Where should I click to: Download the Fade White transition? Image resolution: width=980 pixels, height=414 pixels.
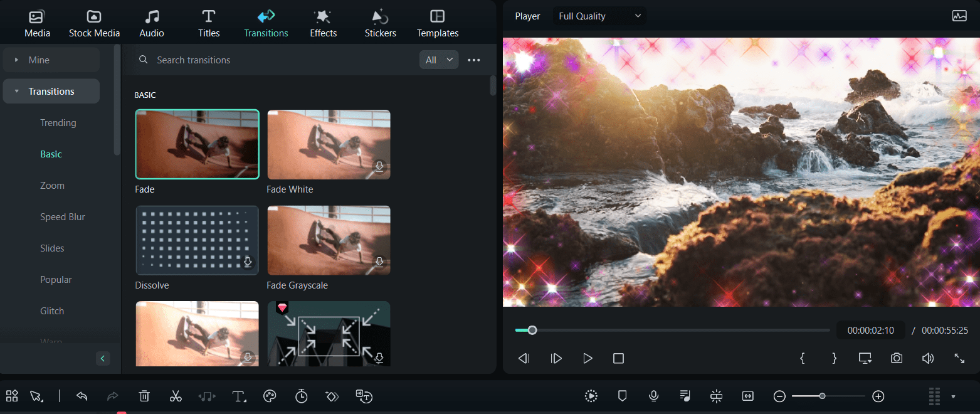tap(379, 166)
